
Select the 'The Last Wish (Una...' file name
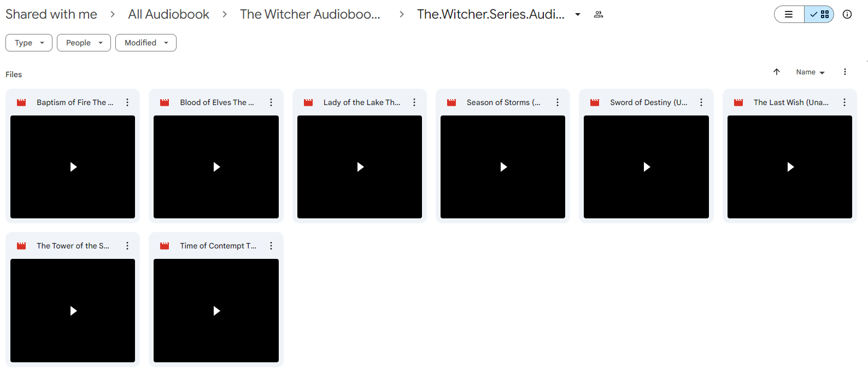pos(791,102)
